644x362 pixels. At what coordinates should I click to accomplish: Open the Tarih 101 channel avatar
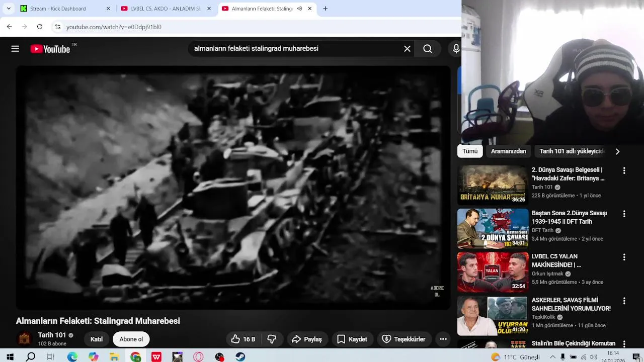24,339
